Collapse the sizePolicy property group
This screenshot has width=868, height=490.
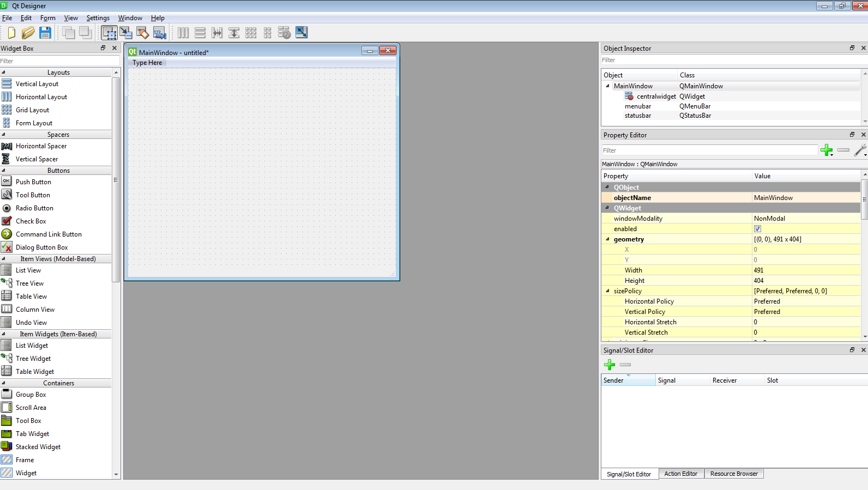607,291
